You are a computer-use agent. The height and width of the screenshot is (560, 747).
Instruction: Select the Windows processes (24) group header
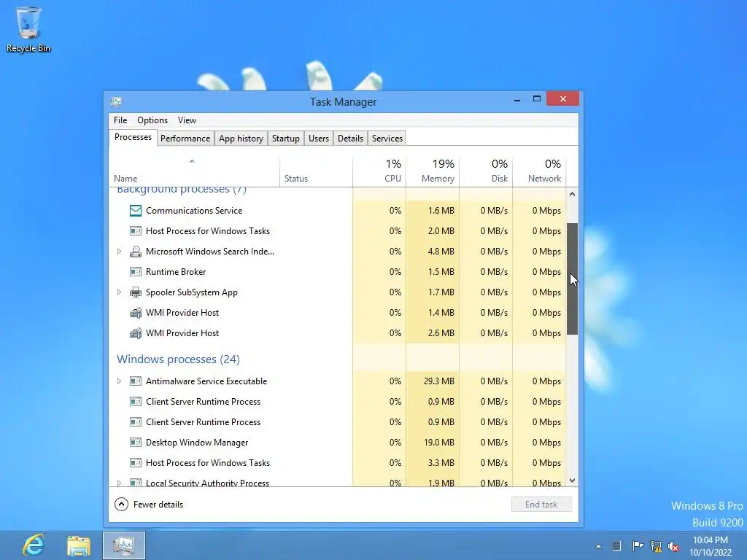click(178, 359)
